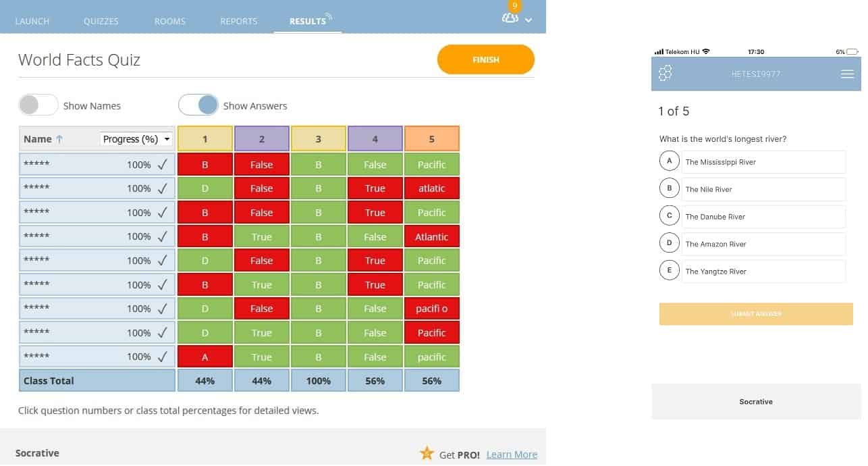This screenshot has width=868, height=466.
Task: Switch to the QUIZZES tab
Action: pos(101,21)
